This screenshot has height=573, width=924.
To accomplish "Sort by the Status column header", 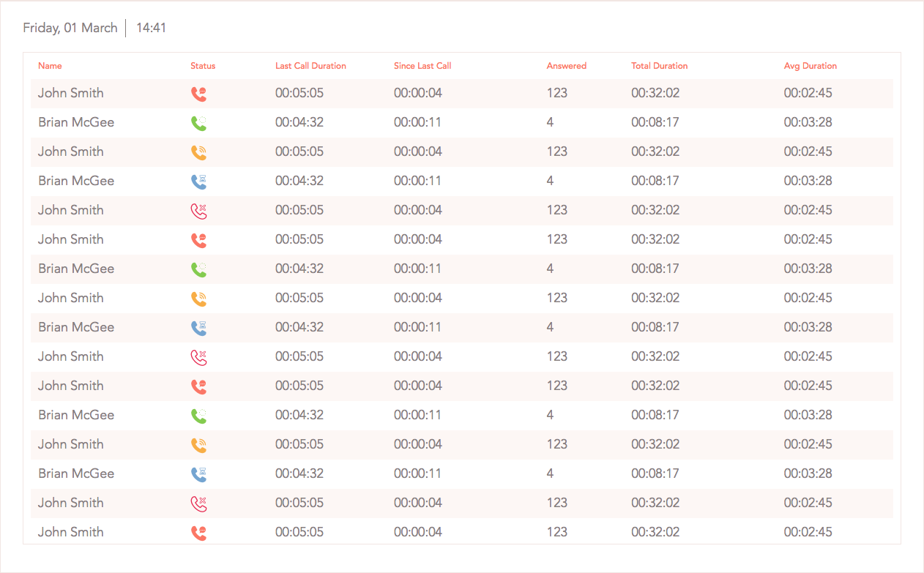I will click(203, 66).
